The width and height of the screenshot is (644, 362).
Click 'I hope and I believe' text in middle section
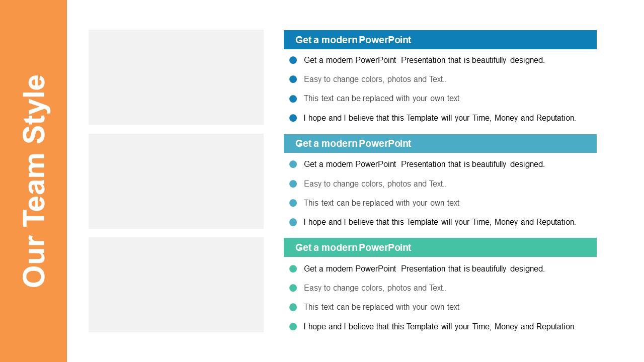click(x=440, y=222)
